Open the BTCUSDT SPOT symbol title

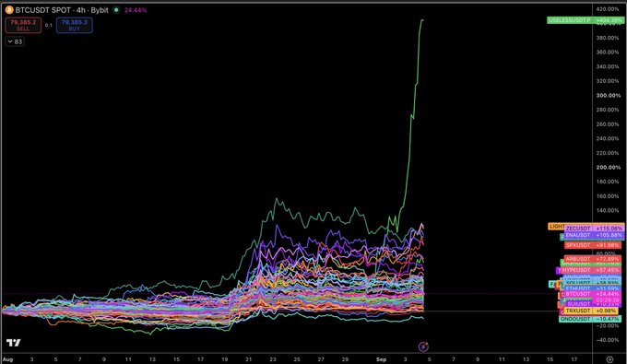pyautogui.click(x=61, y=10)
